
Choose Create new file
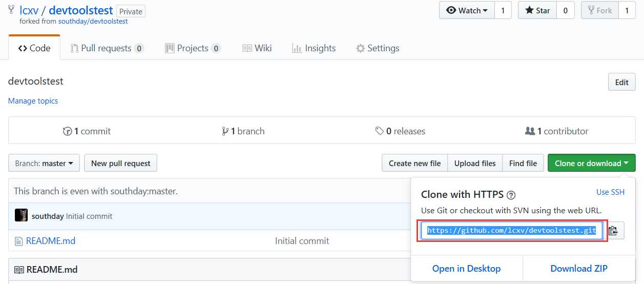(414, 163)
